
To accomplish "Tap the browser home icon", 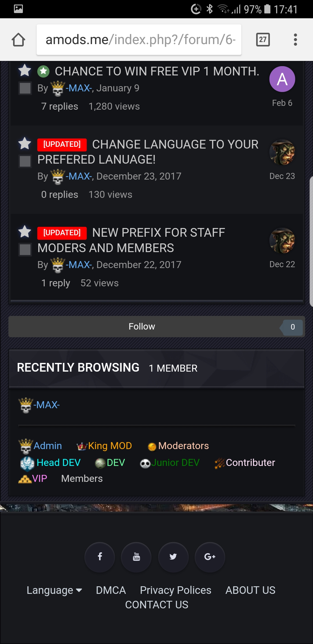I will [x=18, y=40].
